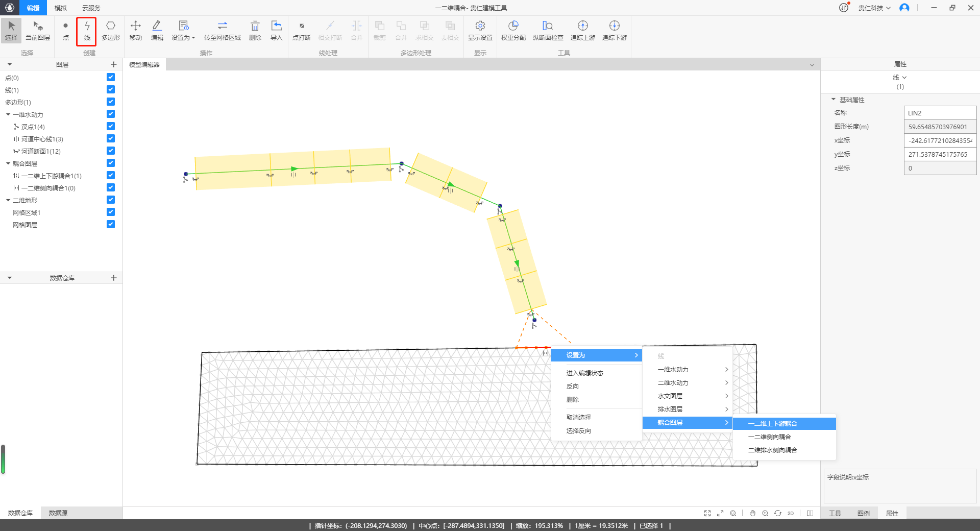Select the 线 (line) creation tool

(x=87, y=31)
